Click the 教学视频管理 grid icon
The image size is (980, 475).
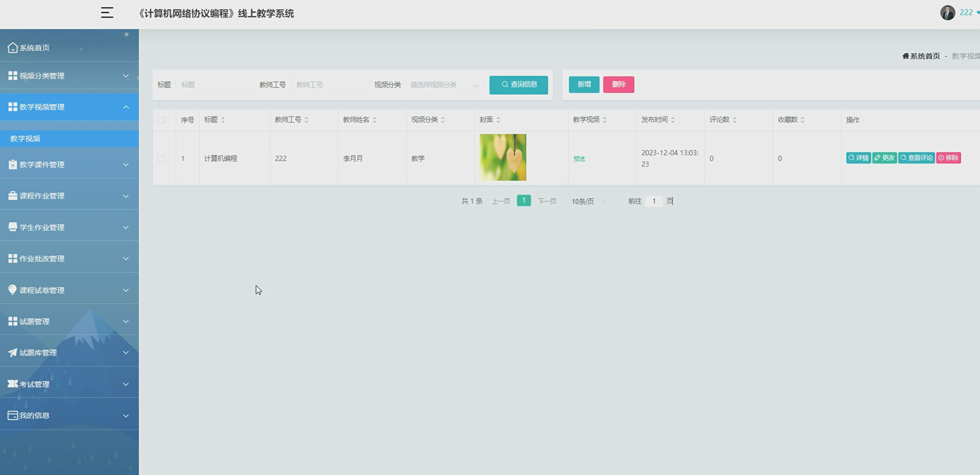tap(12, 107)
